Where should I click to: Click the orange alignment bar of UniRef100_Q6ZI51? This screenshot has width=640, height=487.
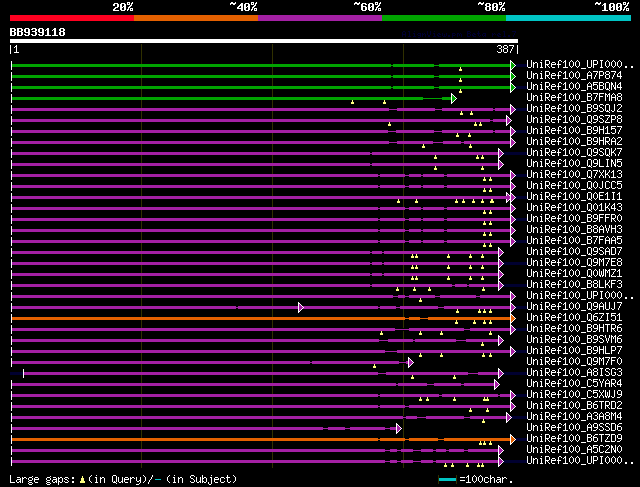coord(261,318)
